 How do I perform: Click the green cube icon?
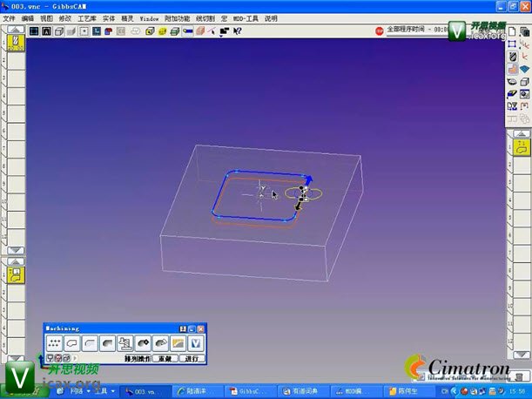(175, 31)
